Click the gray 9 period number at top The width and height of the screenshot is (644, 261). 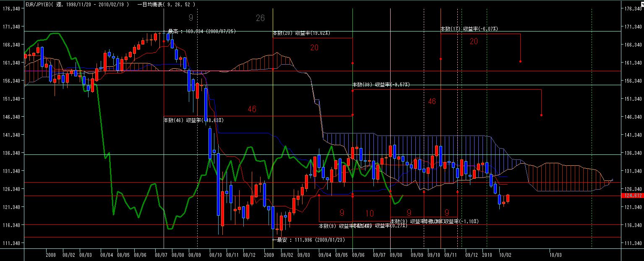[x=191, y=18]
